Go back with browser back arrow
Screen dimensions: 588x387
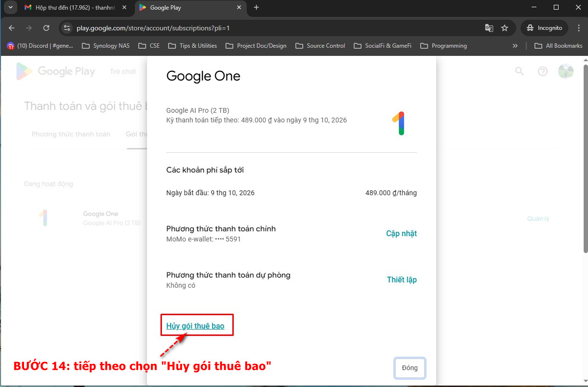(x=12, y=28)
